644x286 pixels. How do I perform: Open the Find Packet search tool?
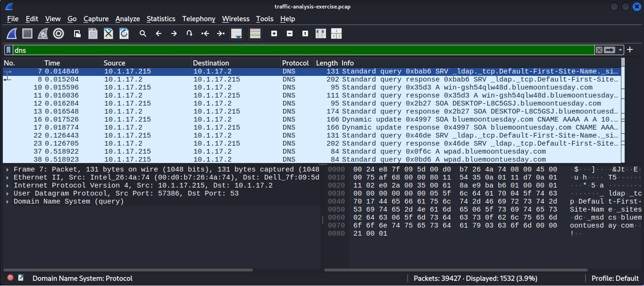(x=143, y=33)
